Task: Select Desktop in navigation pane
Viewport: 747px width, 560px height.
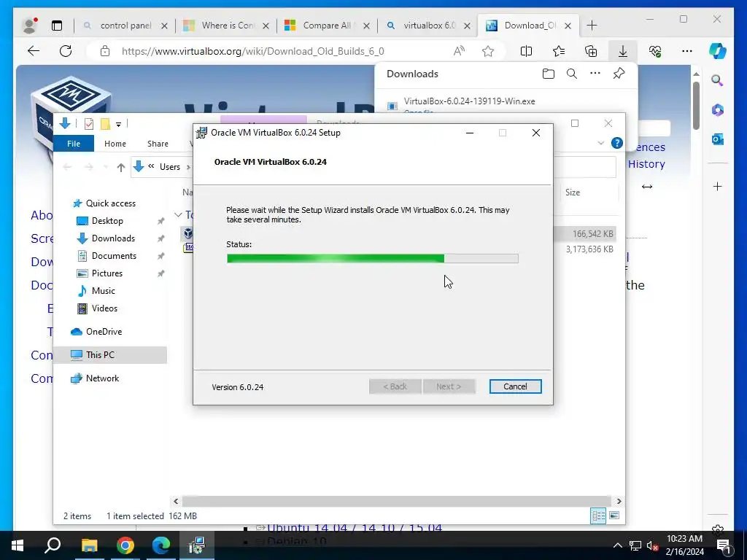Action: [x=107, y=221]
